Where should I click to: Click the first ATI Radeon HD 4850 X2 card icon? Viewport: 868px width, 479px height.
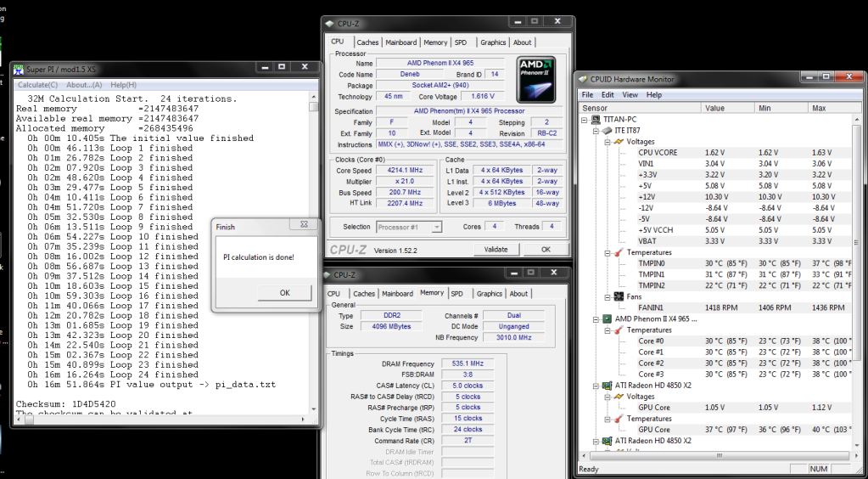click(608, 385)
